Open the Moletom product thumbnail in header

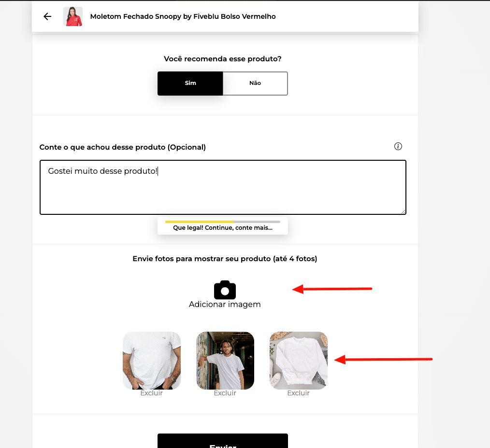pos(73,16)
